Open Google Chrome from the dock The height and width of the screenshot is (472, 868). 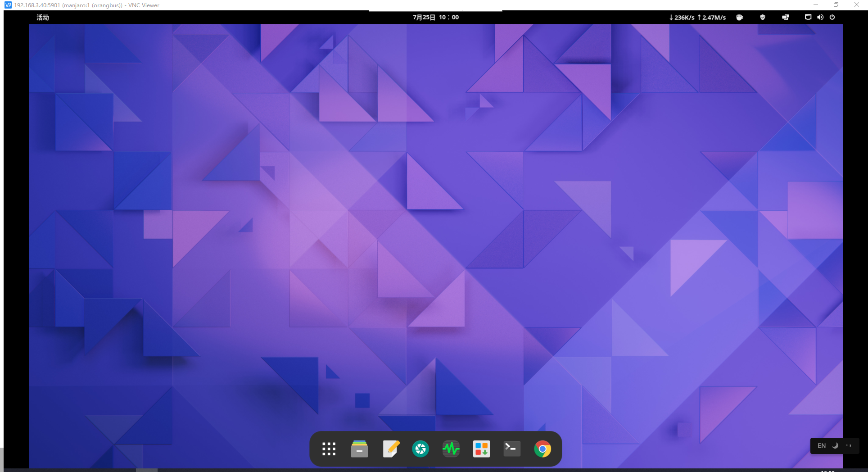coord(542,449)
